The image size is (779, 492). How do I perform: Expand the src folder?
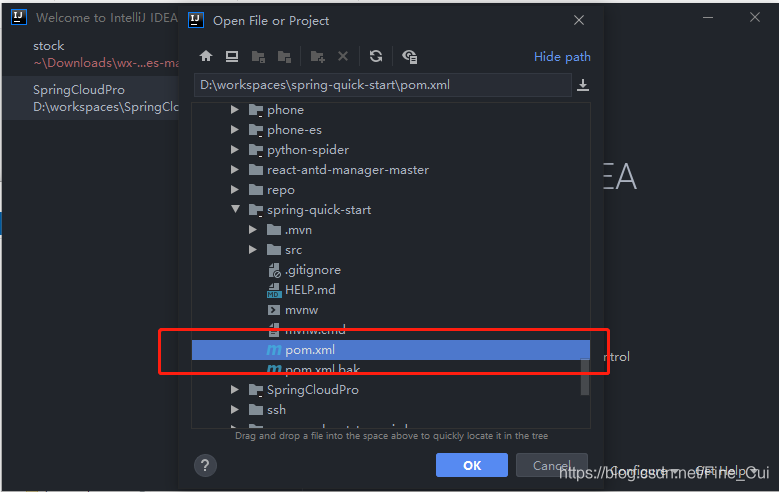252,249
